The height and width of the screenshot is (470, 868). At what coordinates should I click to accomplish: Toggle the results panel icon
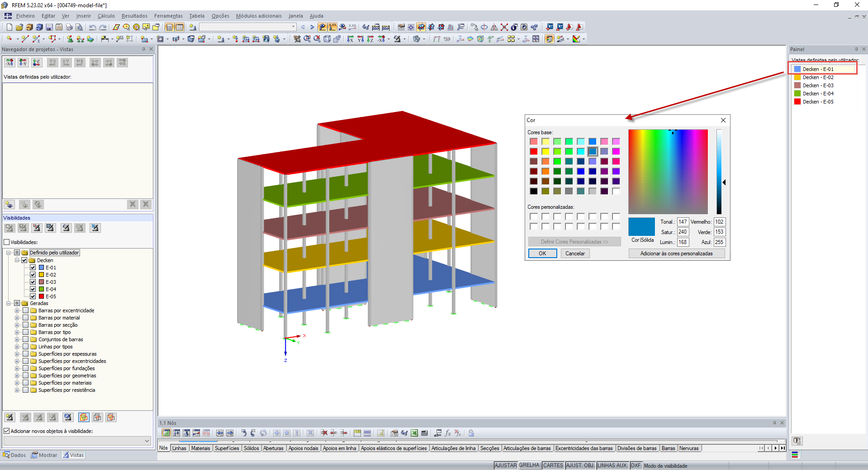pos(549,39)
